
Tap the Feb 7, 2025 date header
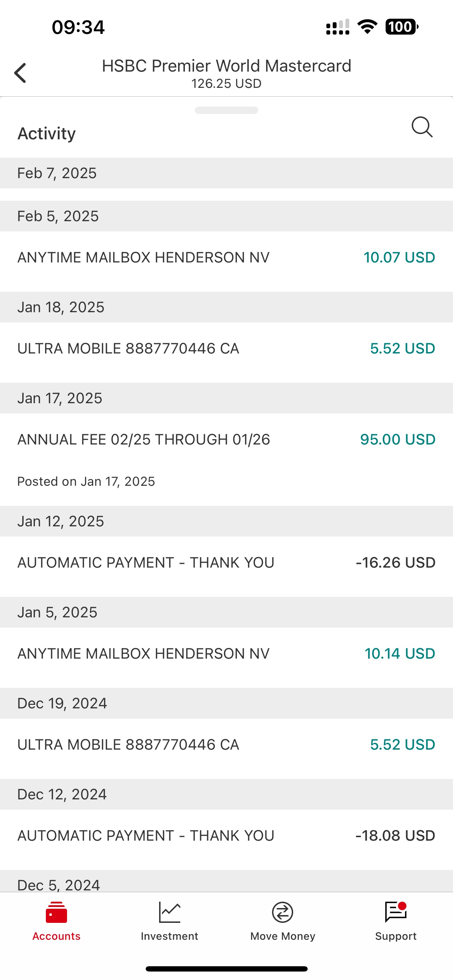(226, 173)
